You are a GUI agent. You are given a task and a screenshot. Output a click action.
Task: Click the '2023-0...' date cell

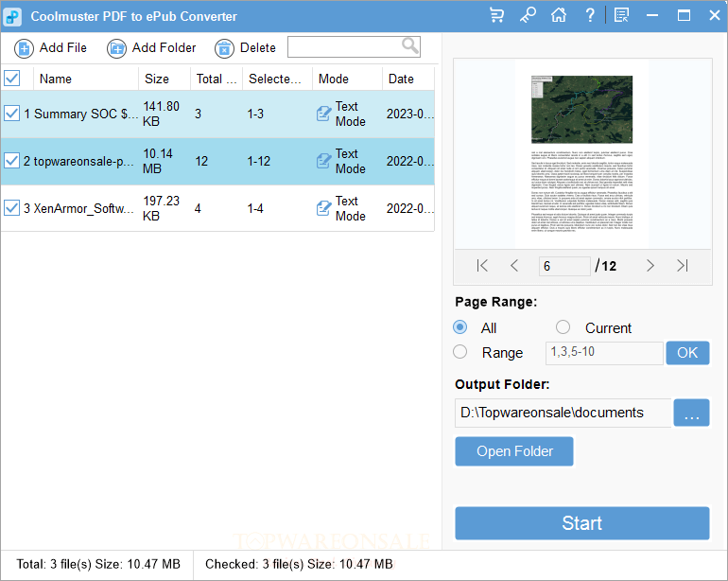coord(409,114)
